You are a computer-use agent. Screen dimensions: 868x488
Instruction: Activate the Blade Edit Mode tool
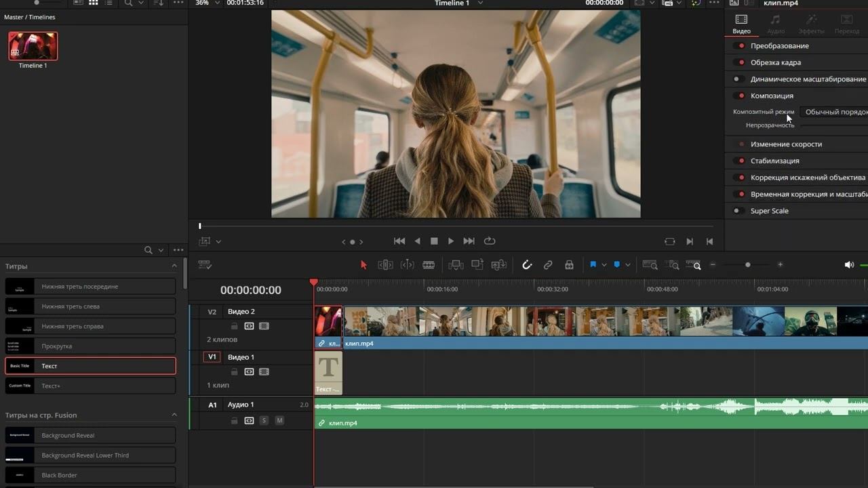(x=429, y=265)
